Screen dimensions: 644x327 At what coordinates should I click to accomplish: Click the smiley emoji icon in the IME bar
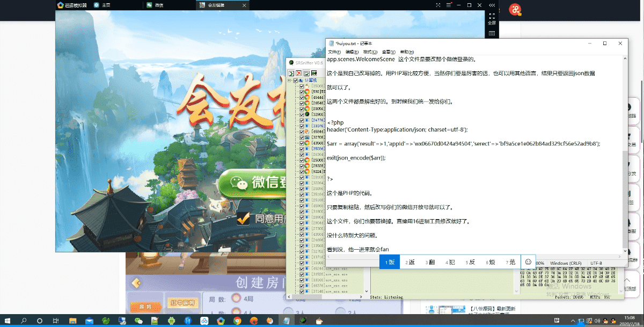(x=529, y=261)
